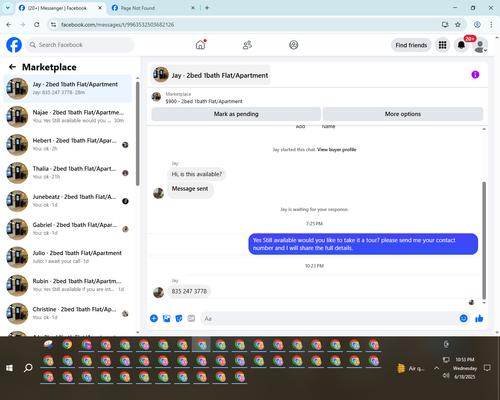
Task: Open Windows taskbar search
Action: (28, 368)
